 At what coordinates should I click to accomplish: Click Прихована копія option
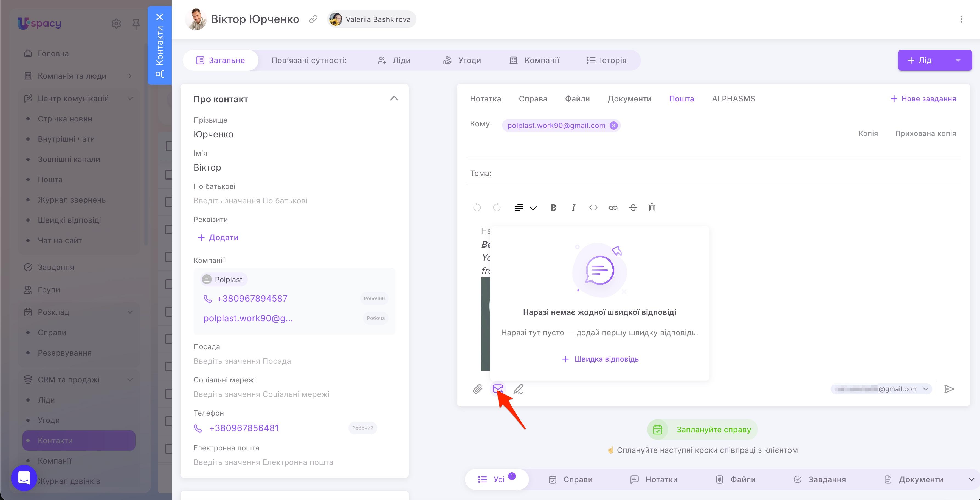(925, 133)
